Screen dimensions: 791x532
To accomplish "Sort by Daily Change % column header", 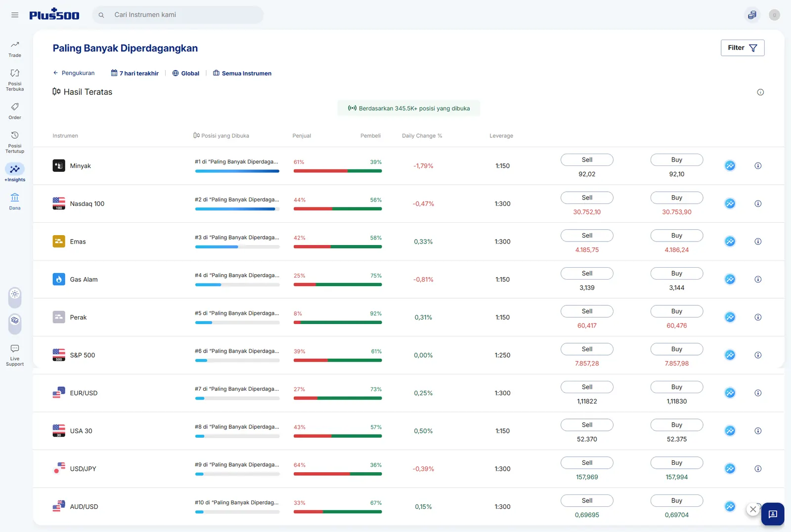I will [x=422, y=136].
